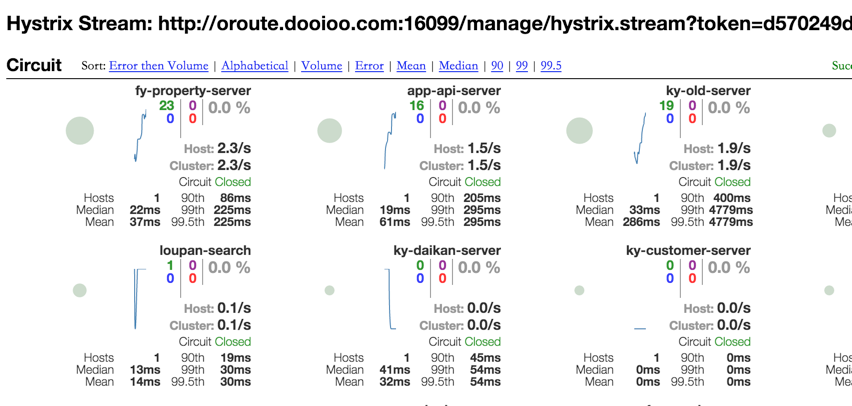852x406 pixels.
Task: Click ky-customer-server health circle
Action: pyautogui.click(x=579, y=290)
